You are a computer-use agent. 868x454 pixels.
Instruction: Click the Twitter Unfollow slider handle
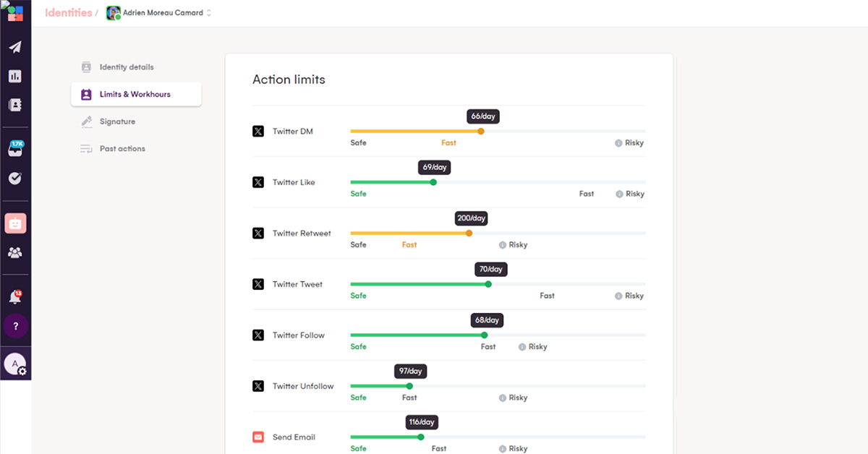[x=409, y=386]
